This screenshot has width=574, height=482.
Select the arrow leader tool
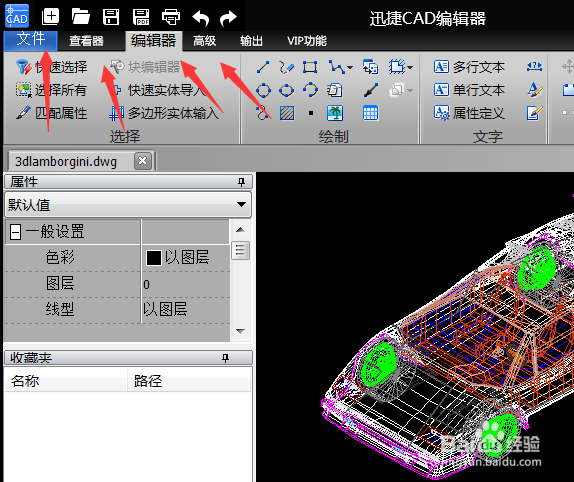tap(371, 90)
